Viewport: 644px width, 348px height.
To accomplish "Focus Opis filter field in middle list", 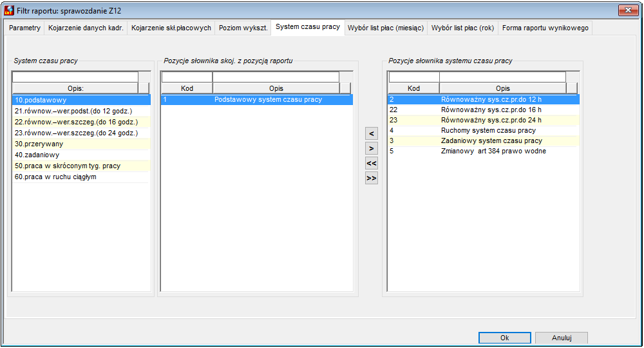I will tap(276, 77).
